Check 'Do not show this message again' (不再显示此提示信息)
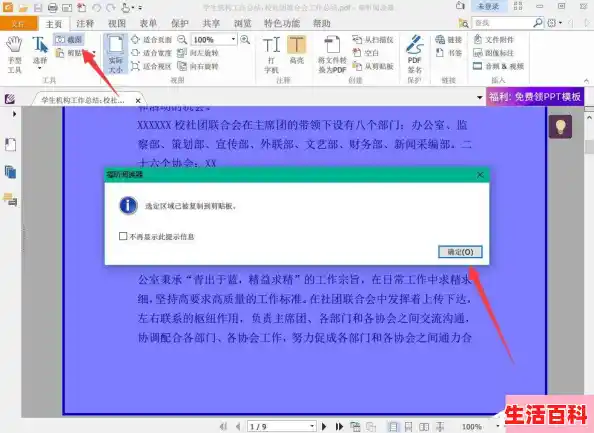 pos(123,236)
